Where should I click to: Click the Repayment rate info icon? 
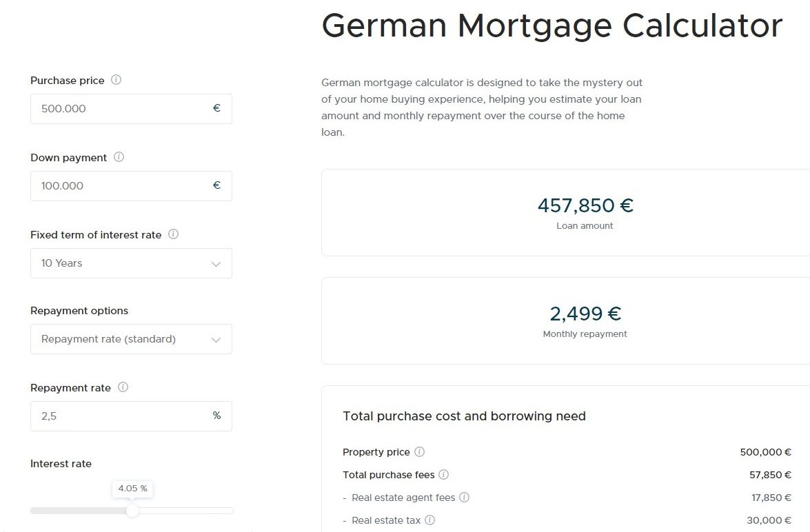pyautogui.click(x=123, y=387)
